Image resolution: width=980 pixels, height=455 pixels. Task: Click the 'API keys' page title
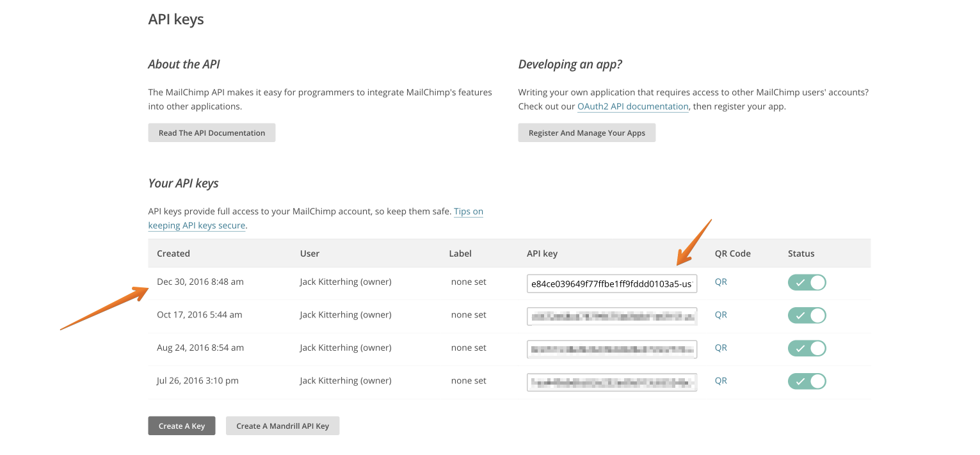tap(176, 19)
